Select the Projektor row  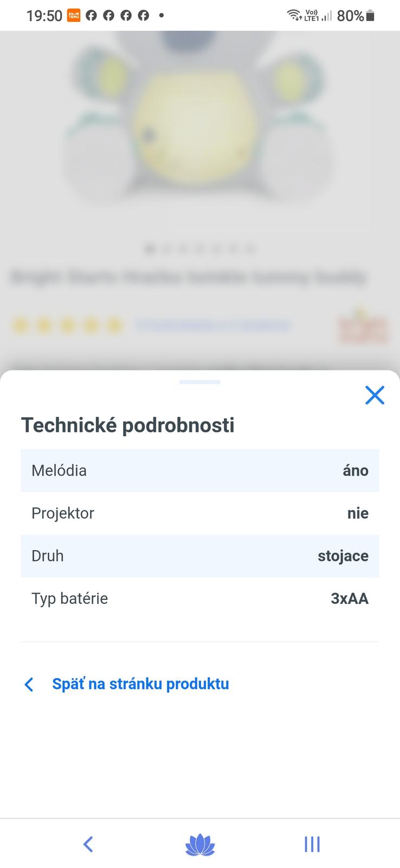point(199,513)
